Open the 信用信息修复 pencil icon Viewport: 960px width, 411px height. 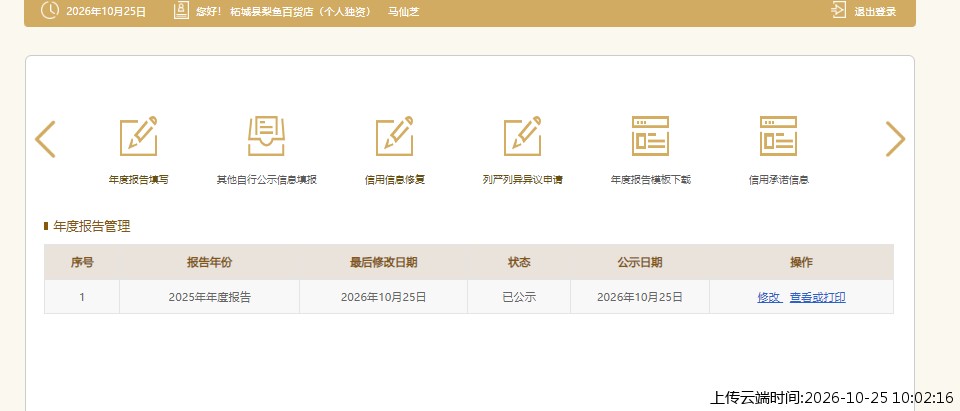pos(394,136)
